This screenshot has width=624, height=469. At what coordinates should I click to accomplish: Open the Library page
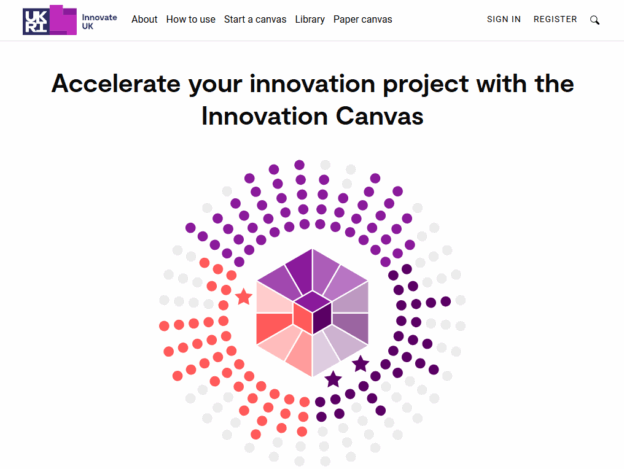[x=310, y=19]
